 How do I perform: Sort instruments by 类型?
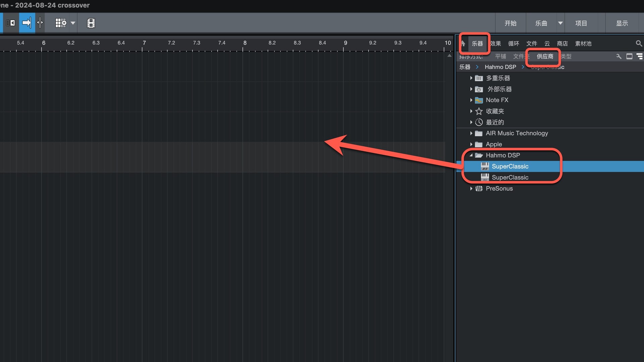566,56
